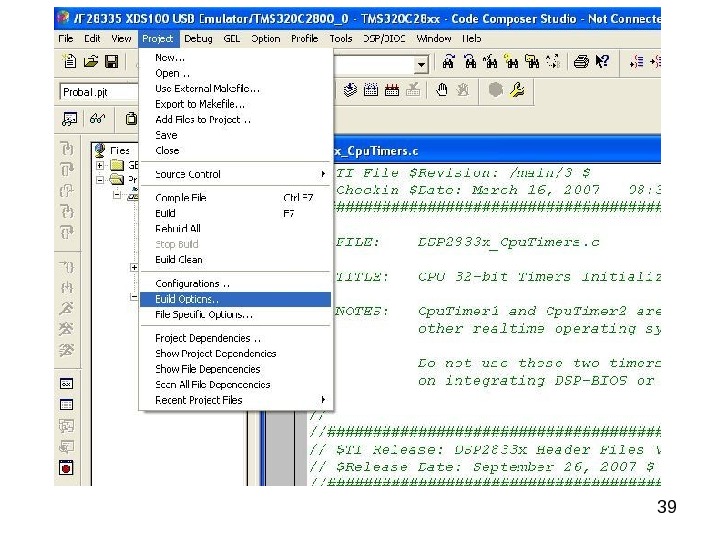
Task: Click the remove all breakpoints hand icon
Action: click(463, 90)
